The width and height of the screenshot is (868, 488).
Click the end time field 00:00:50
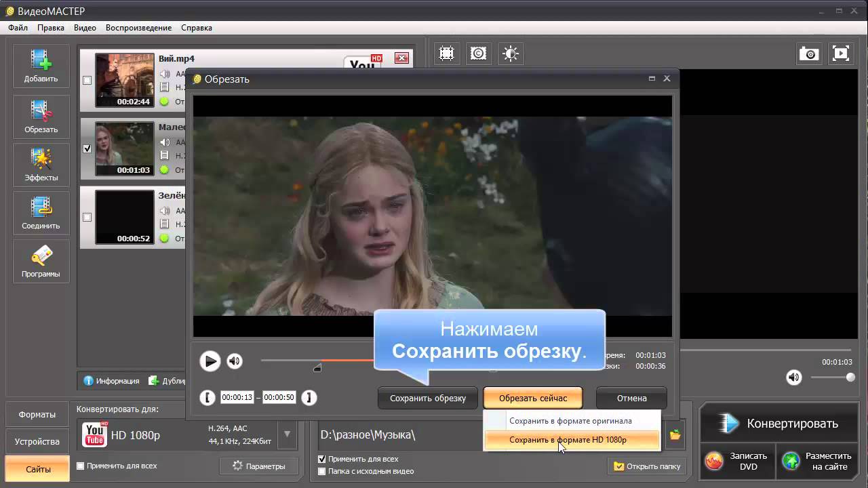(279, 398)
